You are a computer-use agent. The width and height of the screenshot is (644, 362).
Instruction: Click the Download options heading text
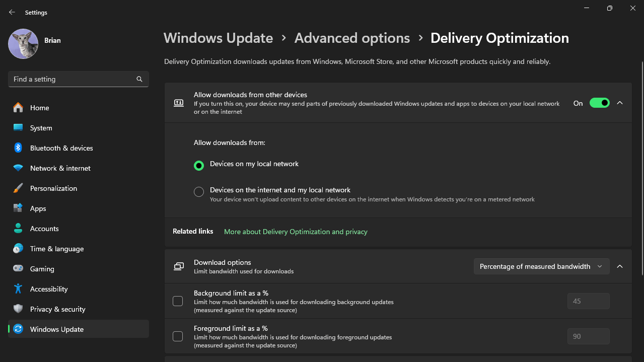pos(222,262)
